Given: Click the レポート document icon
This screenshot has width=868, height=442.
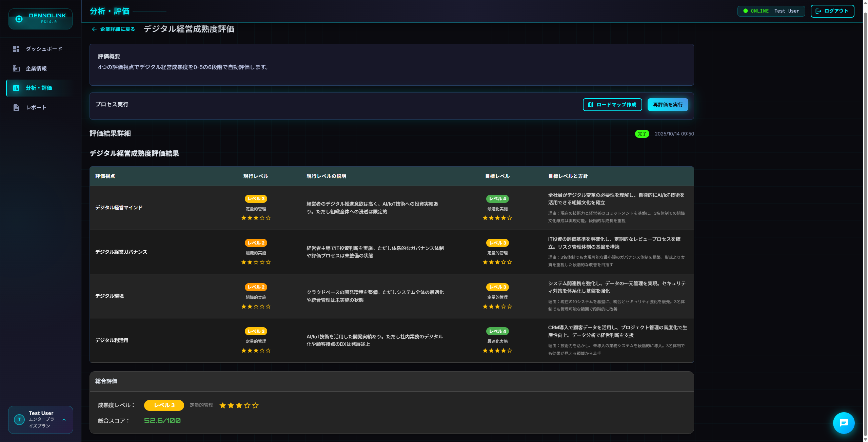Looking at the screenshot, I should point(16,107).
